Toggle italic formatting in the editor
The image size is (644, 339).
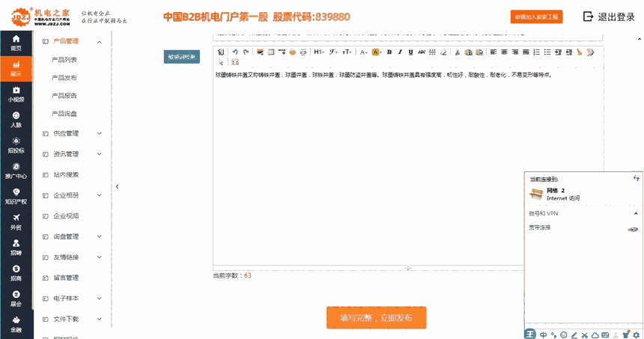[400, 52]
